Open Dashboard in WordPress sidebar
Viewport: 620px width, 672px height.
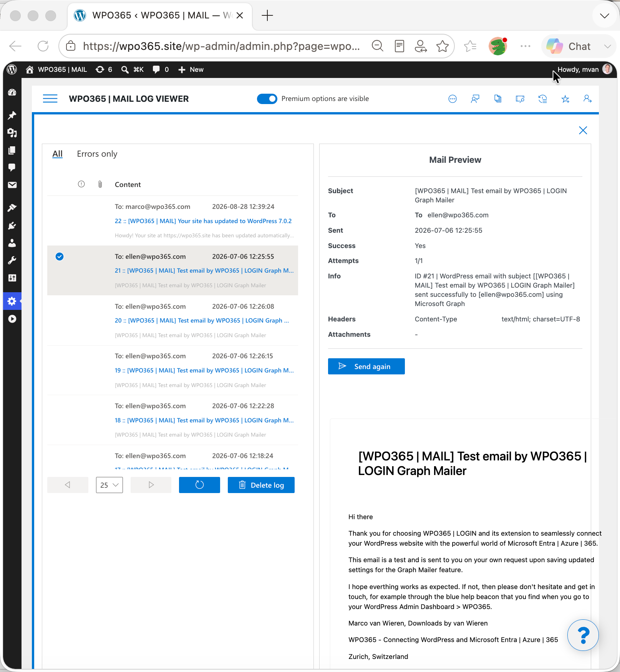coord(12,93)
